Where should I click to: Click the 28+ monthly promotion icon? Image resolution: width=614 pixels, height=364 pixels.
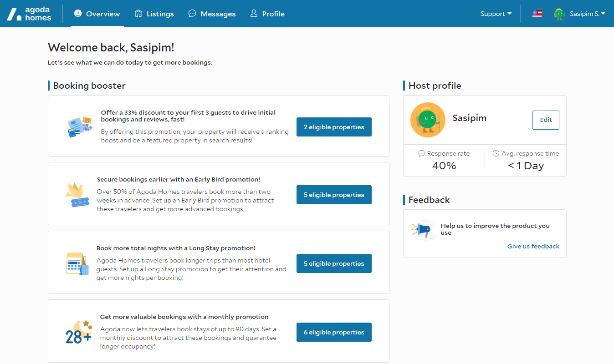79,332
